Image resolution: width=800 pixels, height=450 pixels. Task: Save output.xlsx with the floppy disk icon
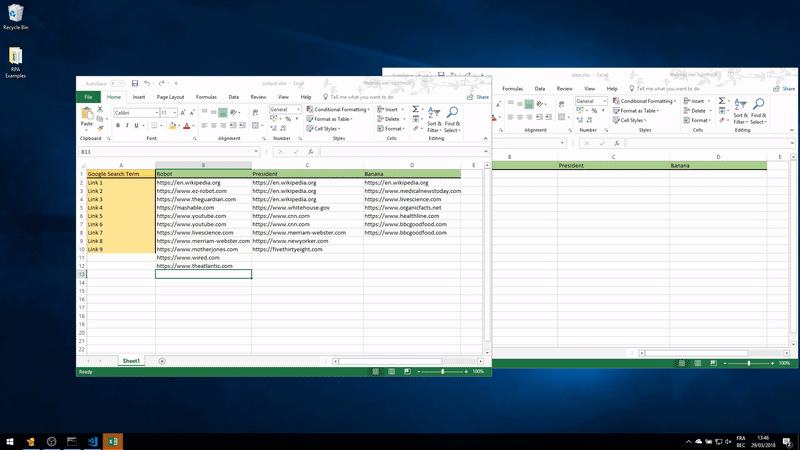[x=135, y=83]
